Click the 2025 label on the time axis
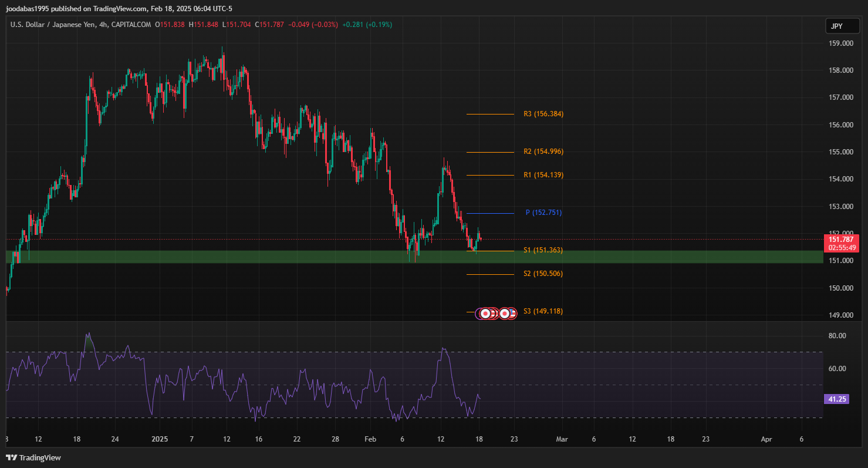The width and height of the screenshot is (868, 468). click(x=160, y=439)
